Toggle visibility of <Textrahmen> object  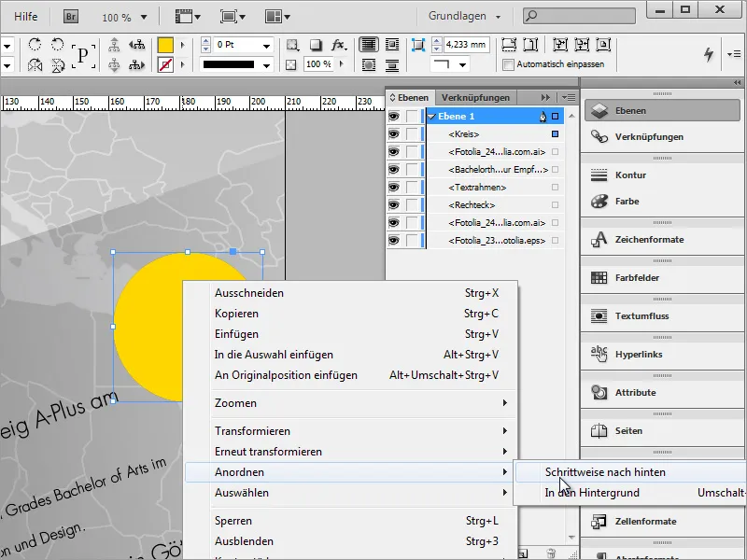pos(393,188)
